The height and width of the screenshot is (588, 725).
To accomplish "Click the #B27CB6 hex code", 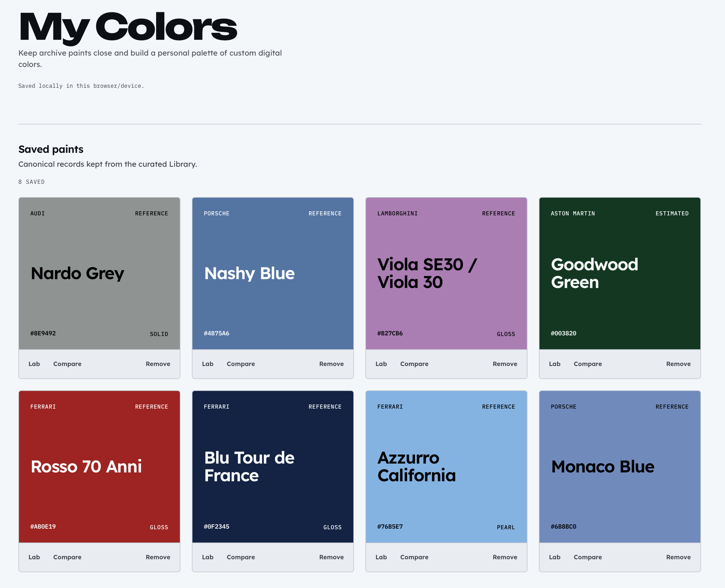I will pyautogui.click(x=390, y=333).
